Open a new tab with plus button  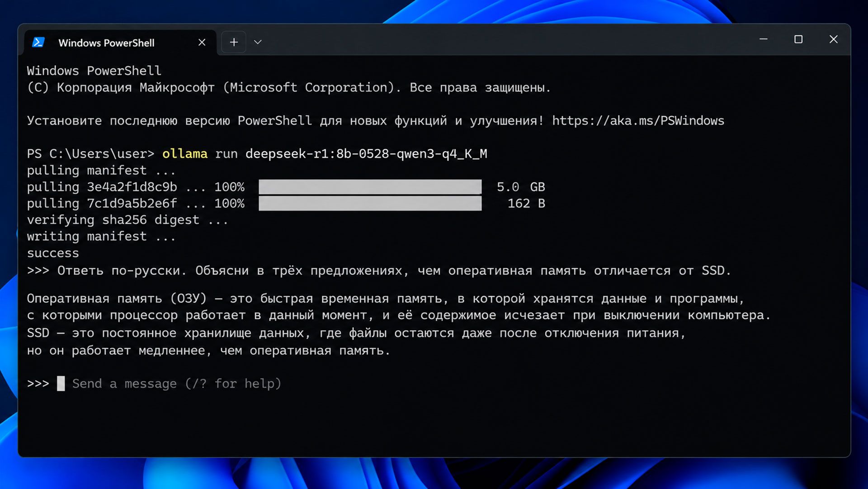[234, 42]
